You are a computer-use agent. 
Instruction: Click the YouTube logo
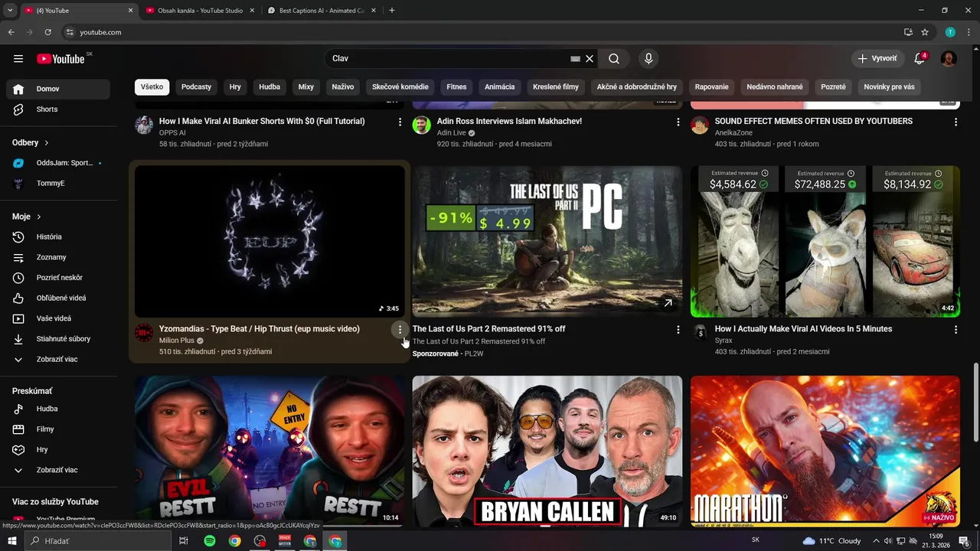click(x=60, y=59)
